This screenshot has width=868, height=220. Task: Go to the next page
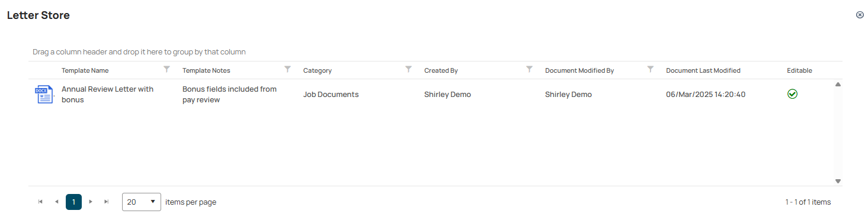click(91, 202)
